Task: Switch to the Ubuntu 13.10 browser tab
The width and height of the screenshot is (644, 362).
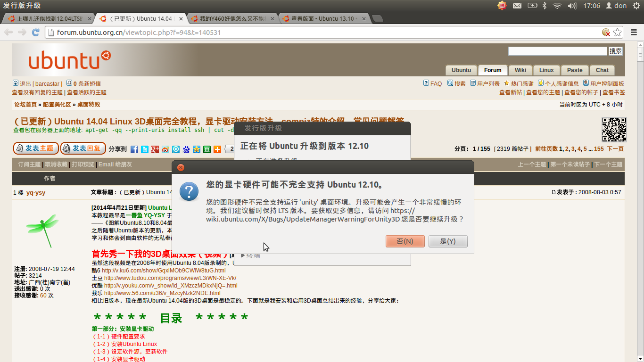Action: (324, 19)
